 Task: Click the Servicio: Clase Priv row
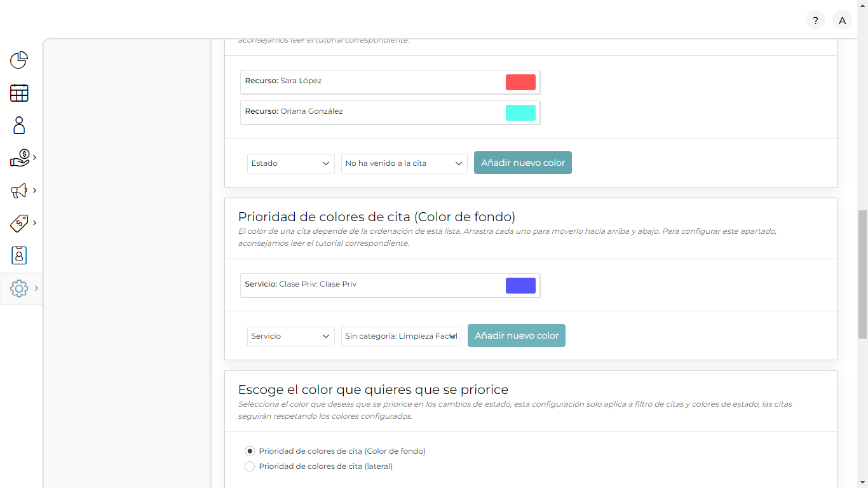tap(390, 285)
